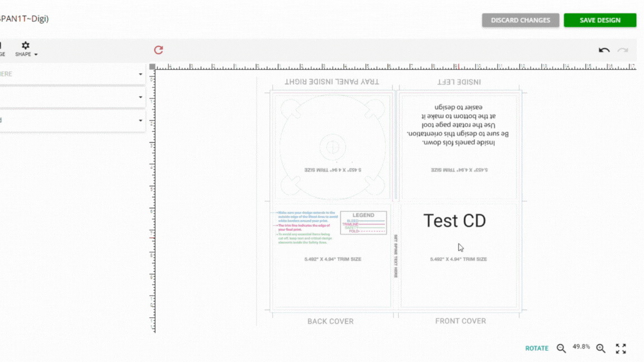
Task: Click the Discard Changes button
Action: [x=520, y=20]
